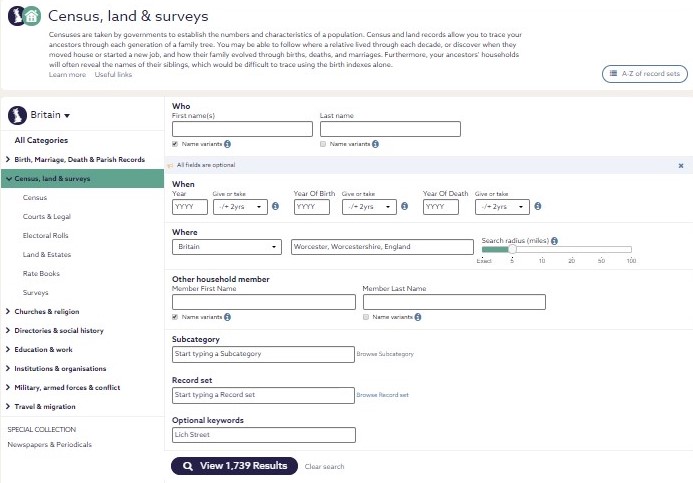Image resolution: width=693 pixels, height=483 pixels.
Task: Select Land & Estates subcategory
Action: pos(47,255)
